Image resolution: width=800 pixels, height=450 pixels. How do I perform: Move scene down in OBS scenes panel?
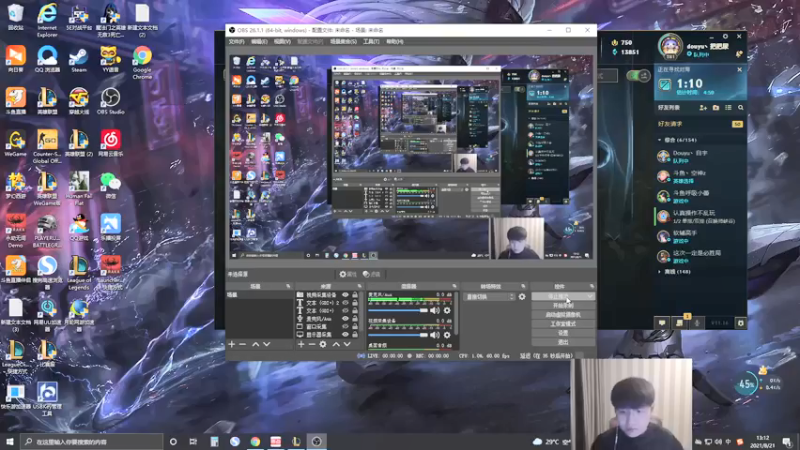pos(266,344)
